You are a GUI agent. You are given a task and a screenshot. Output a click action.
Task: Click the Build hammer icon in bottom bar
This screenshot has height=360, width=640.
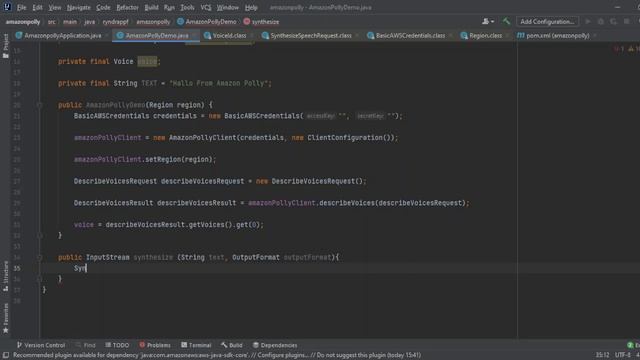tap(224, 345)
